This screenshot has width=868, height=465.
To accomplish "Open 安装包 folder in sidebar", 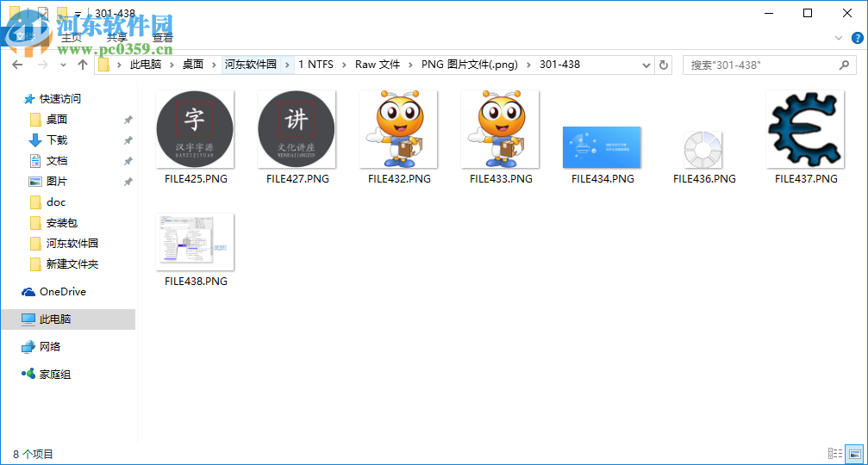I will click(62, 223).
